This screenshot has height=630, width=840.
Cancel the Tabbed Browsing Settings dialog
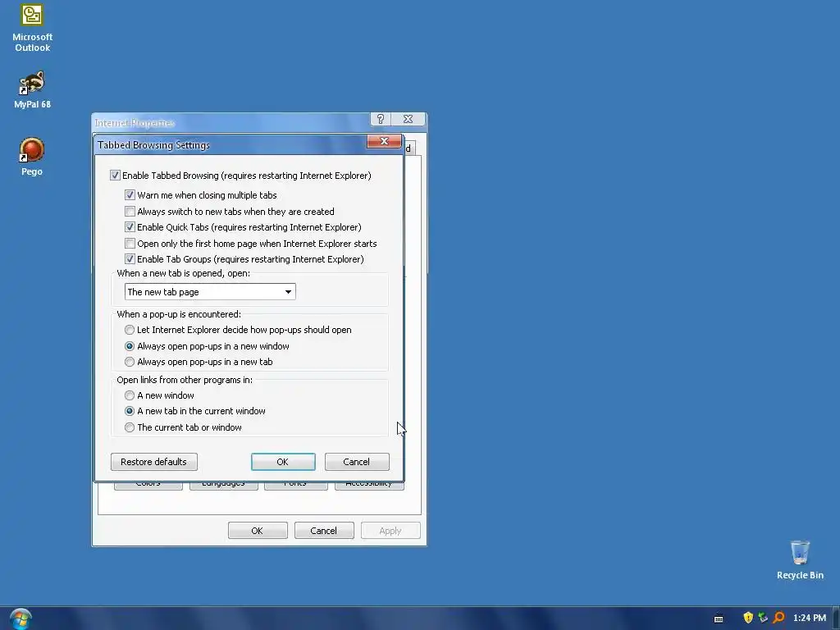357,462
